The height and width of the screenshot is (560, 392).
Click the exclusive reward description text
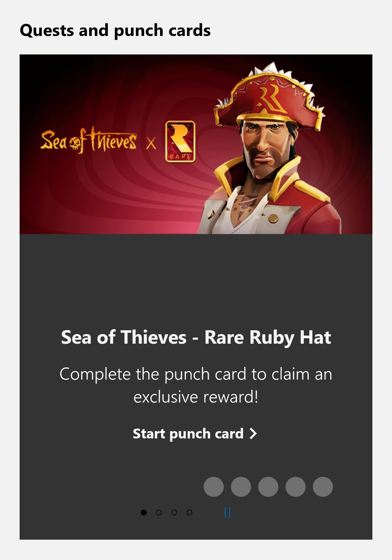pos(196,385)
